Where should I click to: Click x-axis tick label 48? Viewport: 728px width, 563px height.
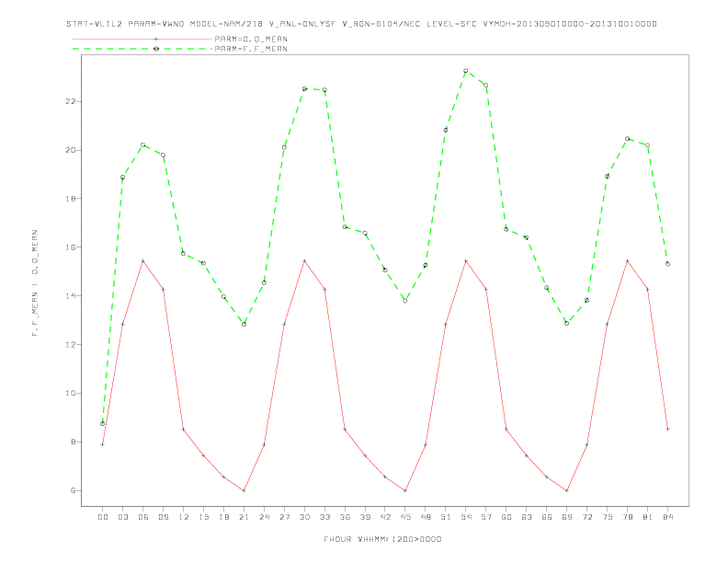(426, 517)
